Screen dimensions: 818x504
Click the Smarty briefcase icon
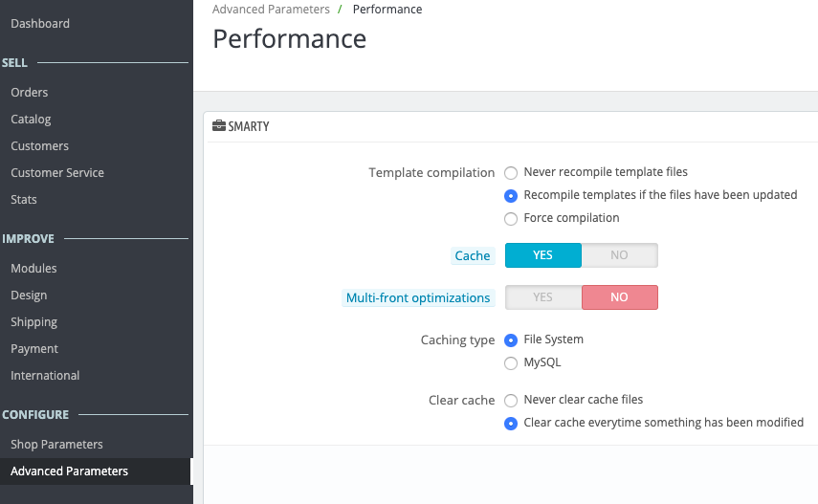pos(219,125)
